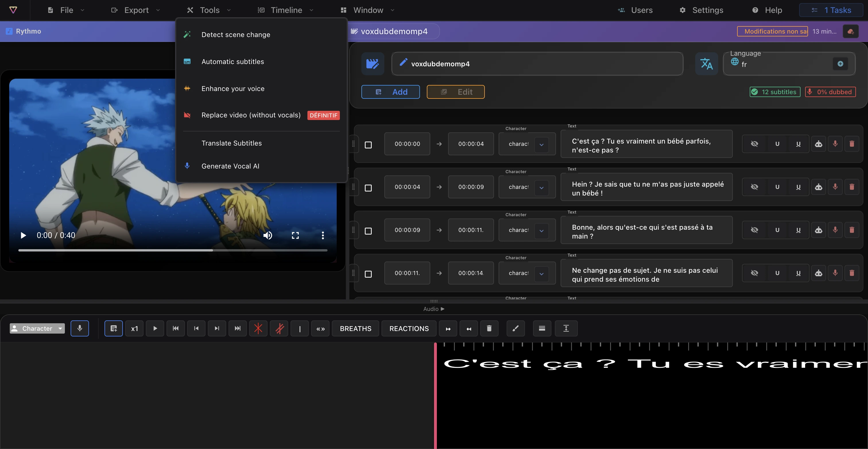The width and height of the screenshot is (868, 449).
Task: Toggle visibility of 'C'est ça ?' subtitle
Action: pos(754,144)
